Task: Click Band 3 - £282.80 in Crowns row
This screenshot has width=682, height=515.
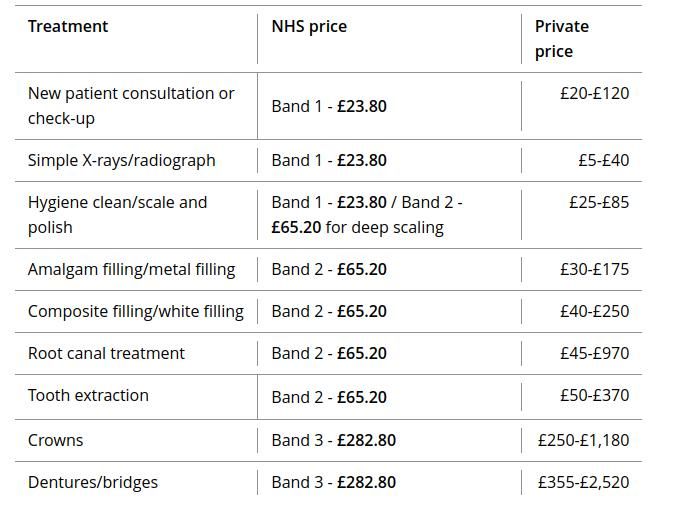Action: point(334,440)
